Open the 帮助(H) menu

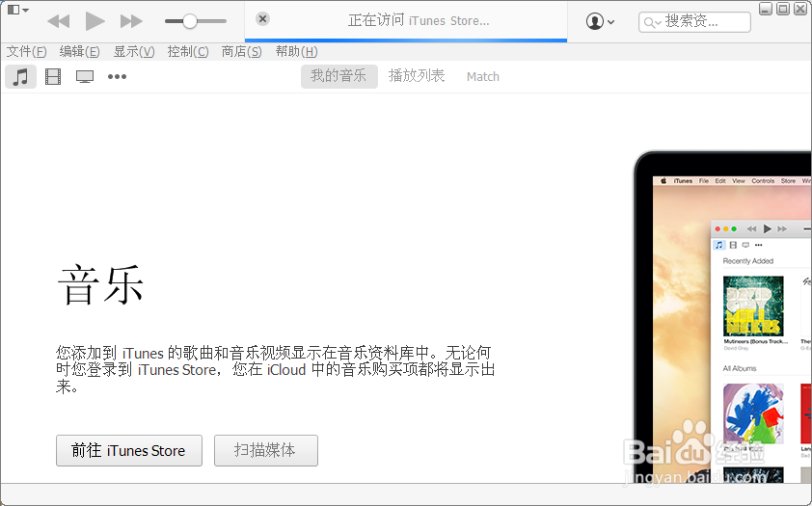point(296,52)
